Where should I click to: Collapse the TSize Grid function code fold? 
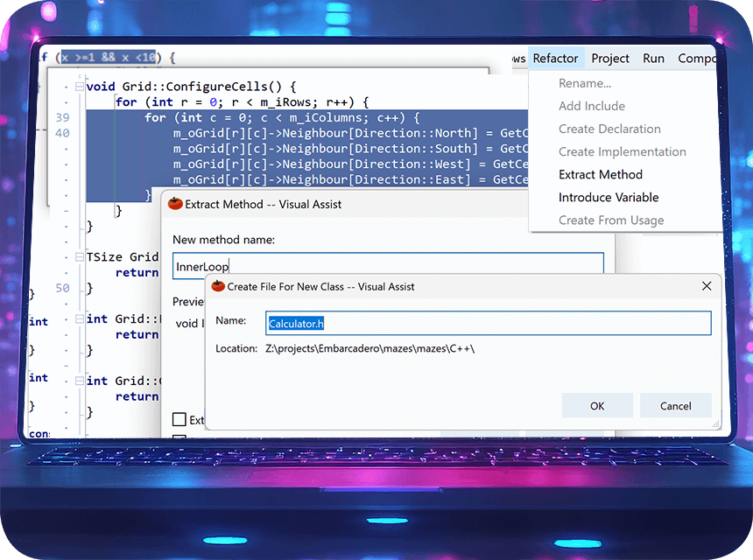coord(79,256)
